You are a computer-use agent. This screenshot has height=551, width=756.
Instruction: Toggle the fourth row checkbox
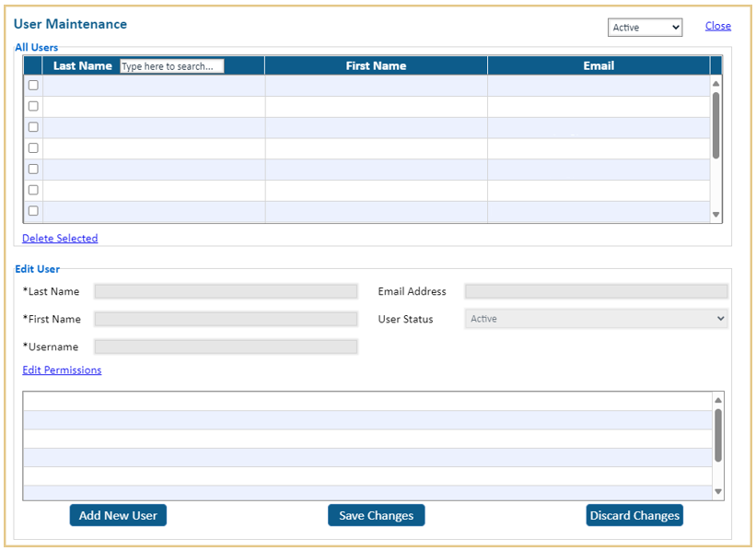tap(32, 147)
